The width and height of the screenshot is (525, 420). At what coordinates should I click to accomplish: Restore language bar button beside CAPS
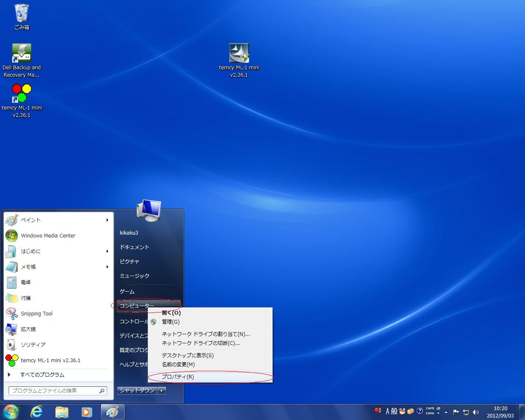[x=438, y=409]
